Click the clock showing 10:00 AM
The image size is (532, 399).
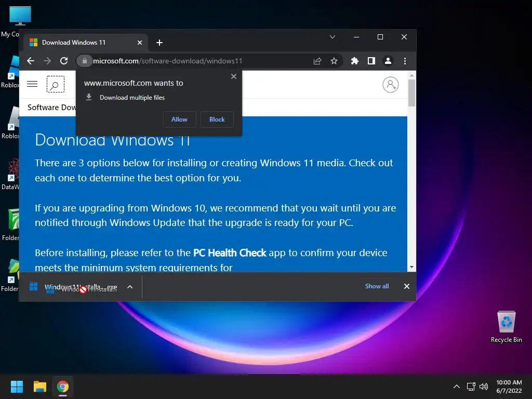(509, 387)
